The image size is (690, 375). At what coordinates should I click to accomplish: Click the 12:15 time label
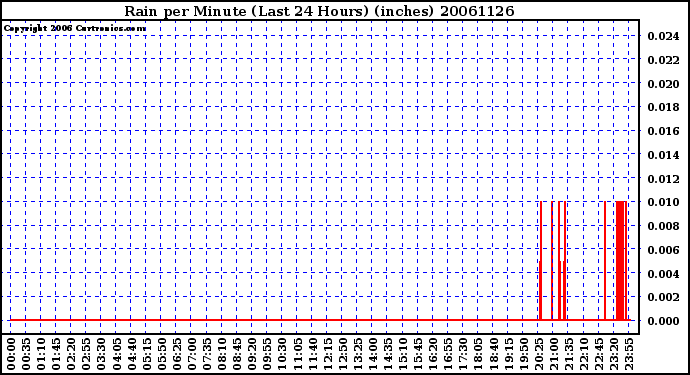click(x=327, y=354)
